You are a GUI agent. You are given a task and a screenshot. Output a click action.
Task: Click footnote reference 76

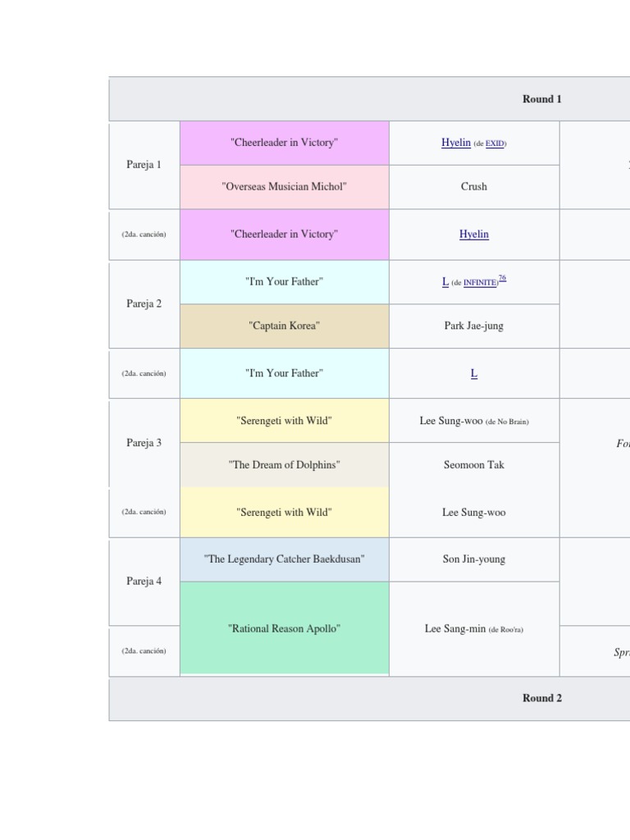[502, 278]
